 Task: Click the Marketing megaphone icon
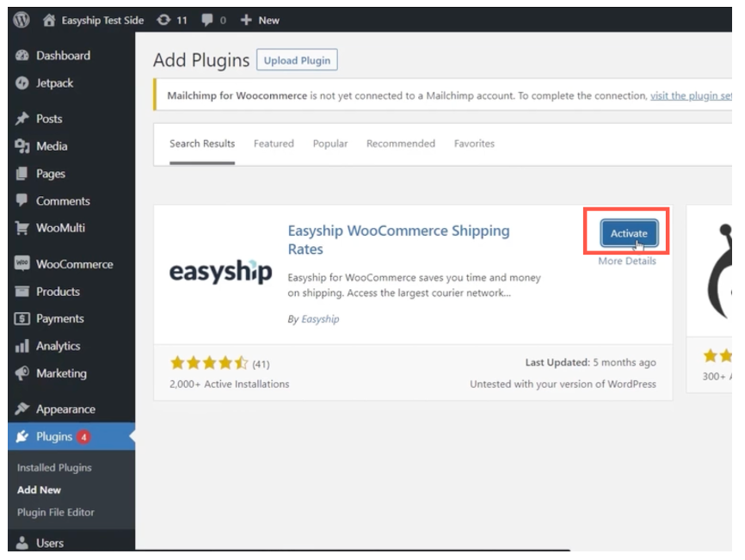click(22, 373)
